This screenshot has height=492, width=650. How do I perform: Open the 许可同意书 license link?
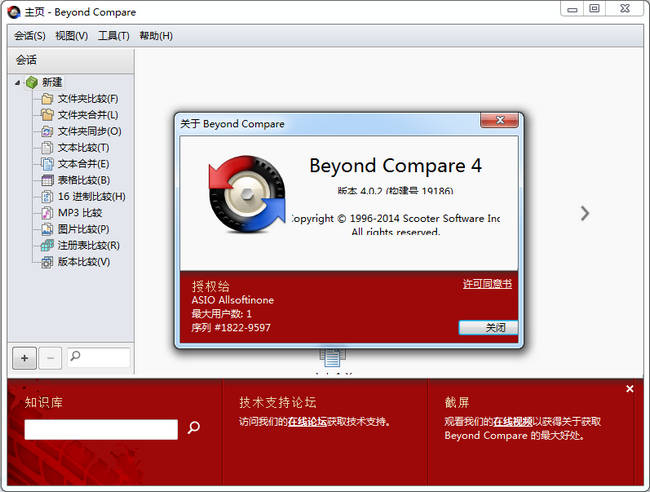(487, 284)
